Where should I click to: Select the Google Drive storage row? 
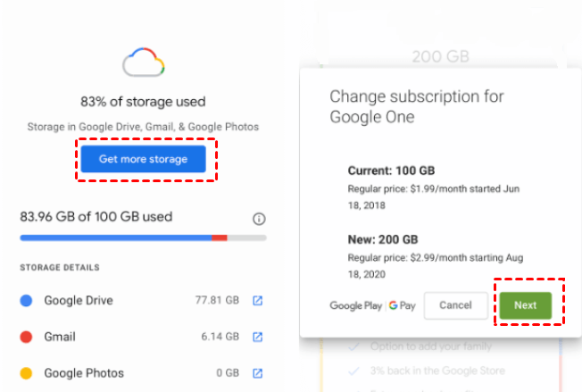click(x=134, y=301)
